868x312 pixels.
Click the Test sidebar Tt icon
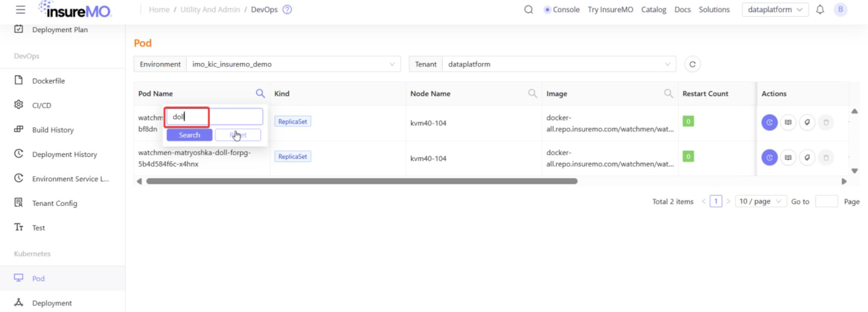(x=18, y=227)
